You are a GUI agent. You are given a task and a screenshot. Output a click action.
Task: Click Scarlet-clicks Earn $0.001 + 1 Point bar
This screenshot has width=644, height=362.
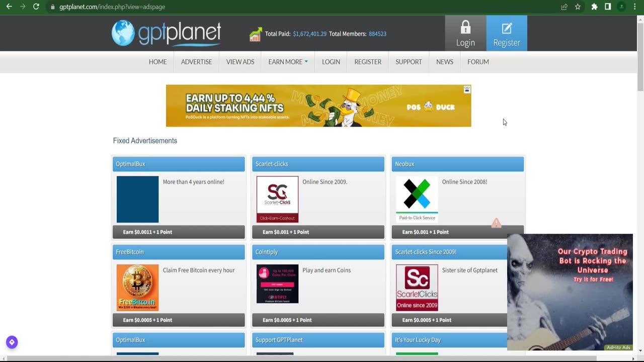pos(318,232)
